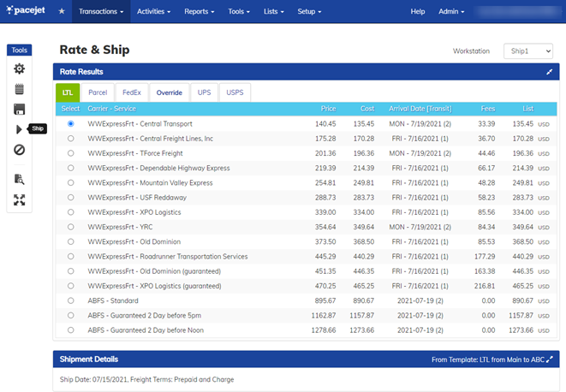Click the WWExpressFrt - Old Dominion text
The image size is (566, 392).
coord(134,242)
